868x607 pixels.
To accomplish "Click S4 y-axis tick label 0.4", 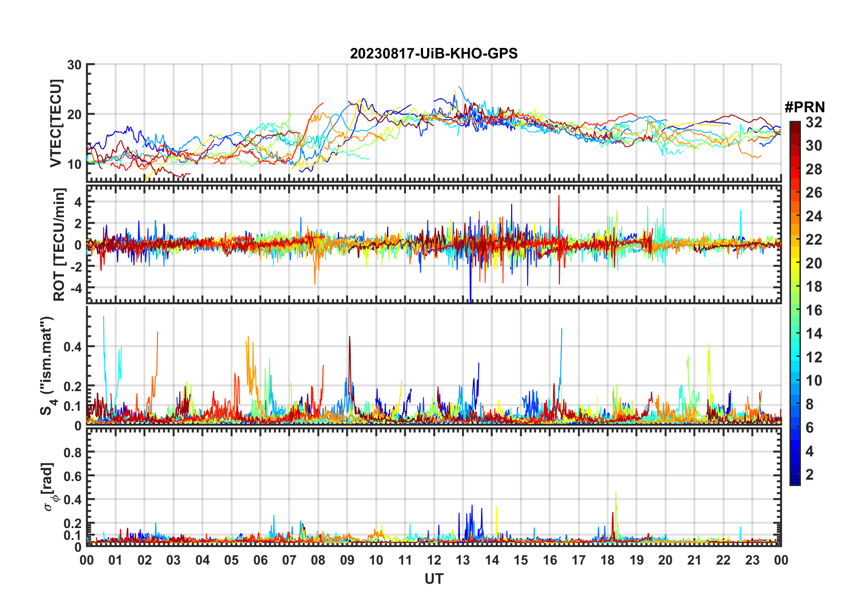I will (73, 347).
